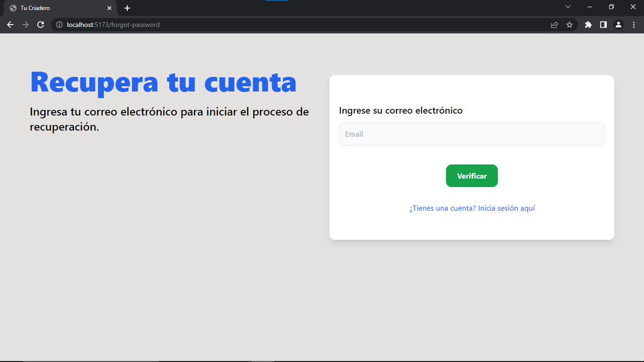The image size is (644, 362).
Task: Close the Tu Criadero tab
Action: [x=109, y=8]
